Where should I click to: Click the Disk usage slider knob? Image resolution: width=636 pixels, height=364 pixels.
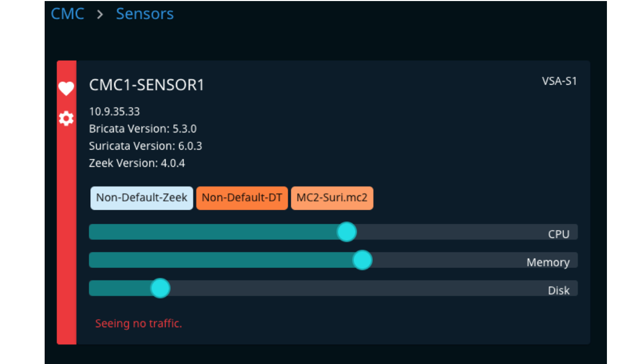tap(160, 288)
